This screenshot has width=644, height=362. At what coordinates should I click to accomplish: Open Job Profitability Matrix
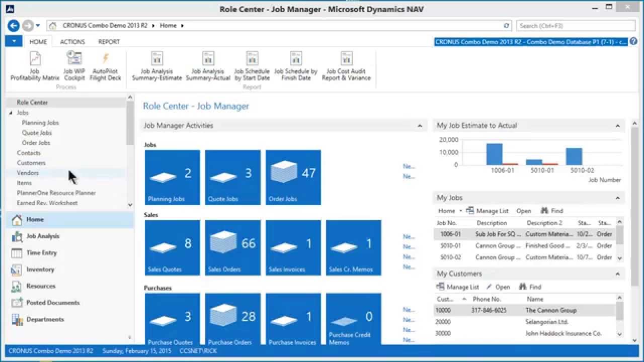click(x=35, y=66)
